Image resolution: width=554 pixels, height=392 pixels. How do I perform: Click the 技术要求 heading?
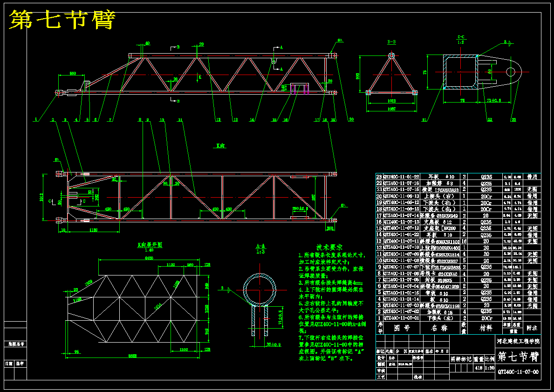pos(329,248)
